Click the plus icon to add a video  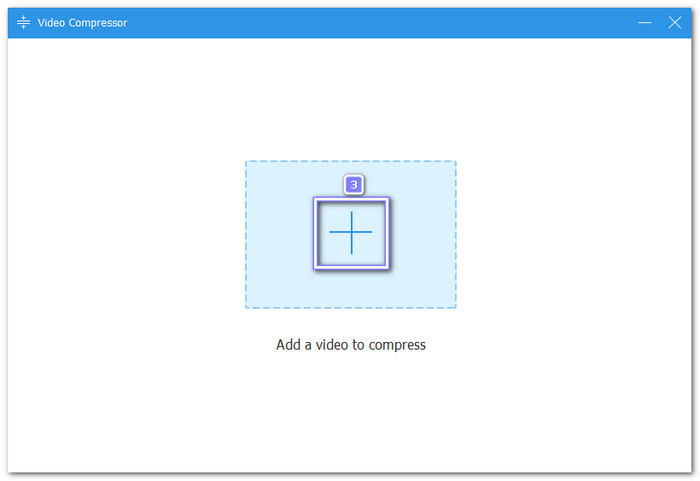[351, 233]
